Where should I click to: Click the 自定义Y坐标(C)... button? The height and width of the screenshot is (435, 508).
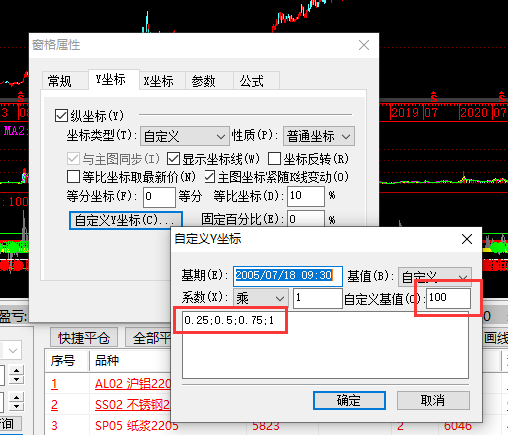point(126,220)
